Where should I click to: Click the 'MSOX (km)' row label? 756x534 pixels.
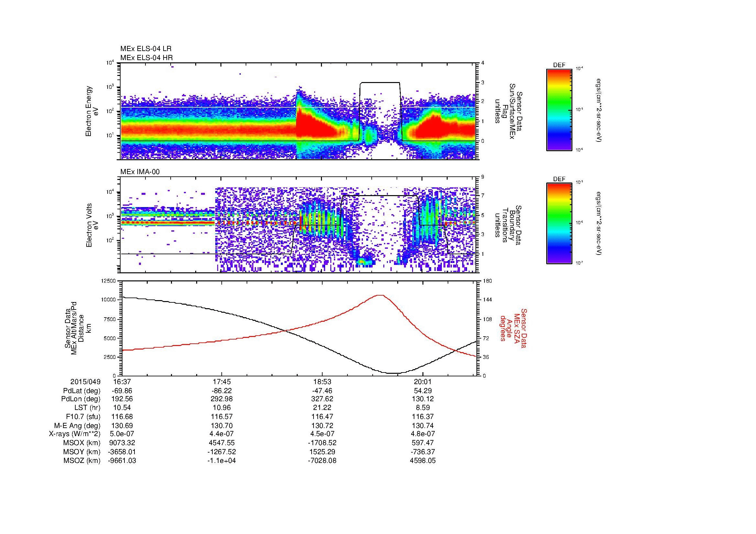(82, 443)
